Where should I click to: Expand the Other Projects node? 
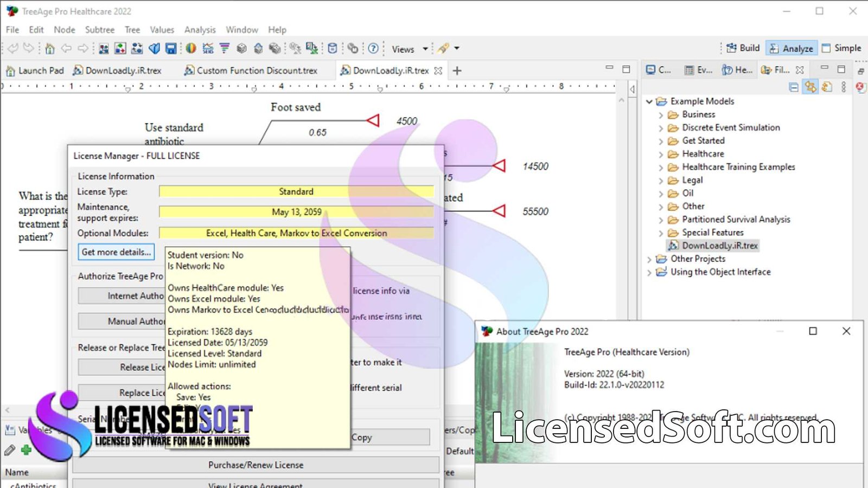click(x=649, y=259)
